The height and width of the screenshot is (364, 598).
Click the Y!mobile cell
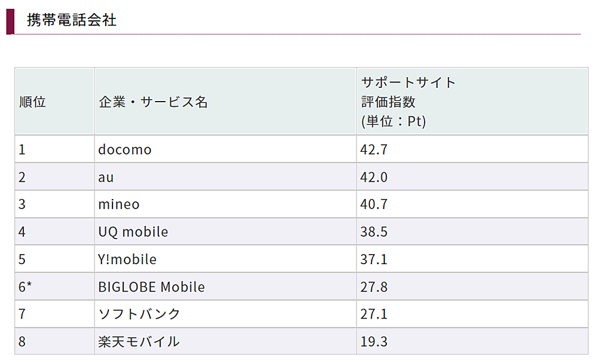(x=127, y=259)
